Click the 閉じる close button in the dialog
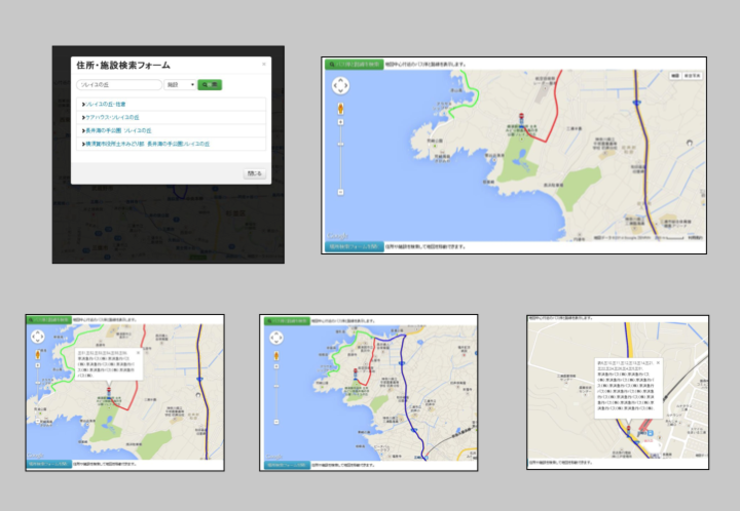Image resolution: width=740 pixels, height=511 pixels. point(253,173)
